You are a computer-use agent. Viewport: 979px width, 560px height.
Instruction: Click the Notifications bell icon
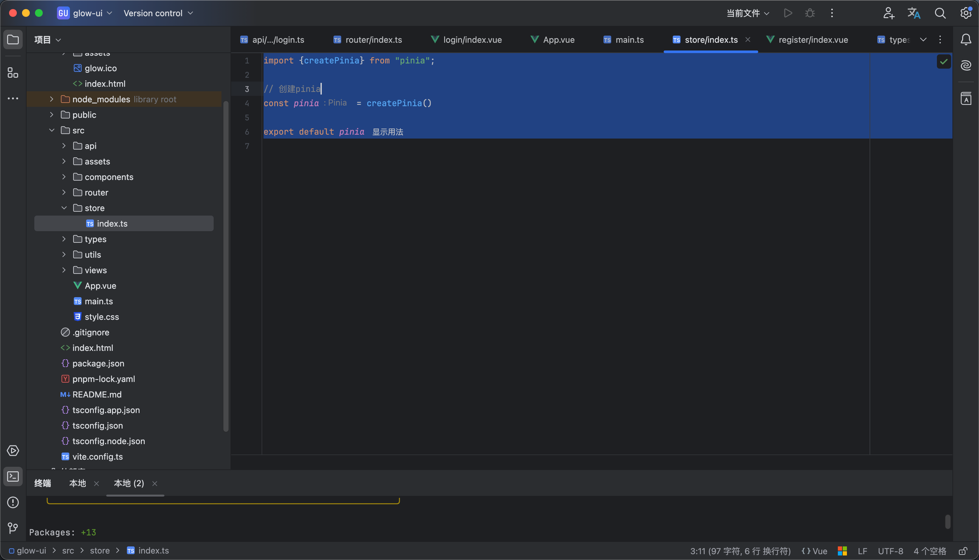966,39
